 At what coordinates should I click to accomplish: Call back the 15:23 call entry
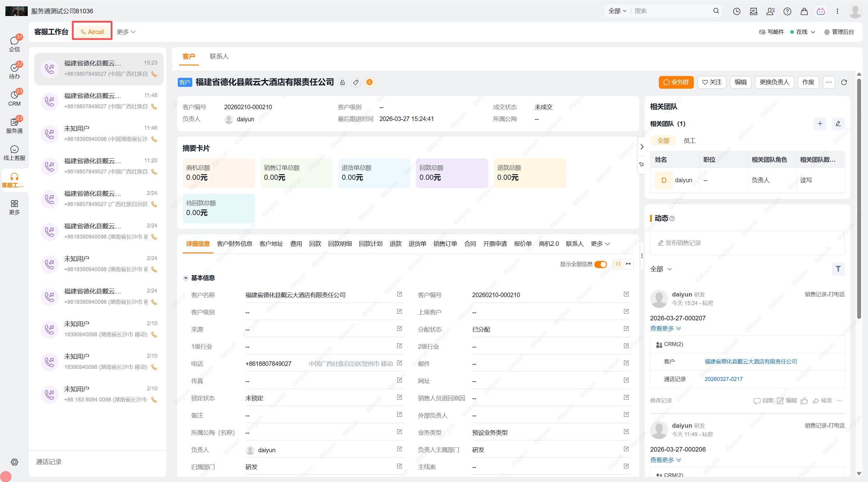(x=154, y=74)
